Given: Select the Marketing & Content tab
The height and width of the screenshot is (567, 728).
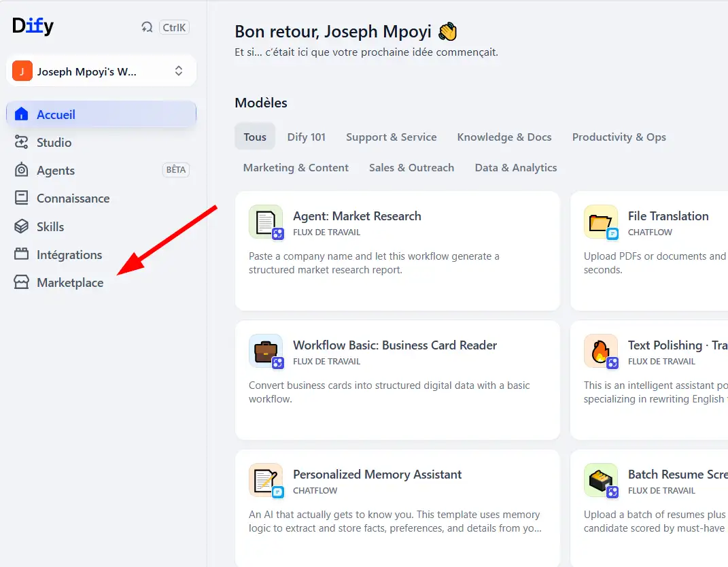Looking at the screenshot, I should tap(296, 168).
